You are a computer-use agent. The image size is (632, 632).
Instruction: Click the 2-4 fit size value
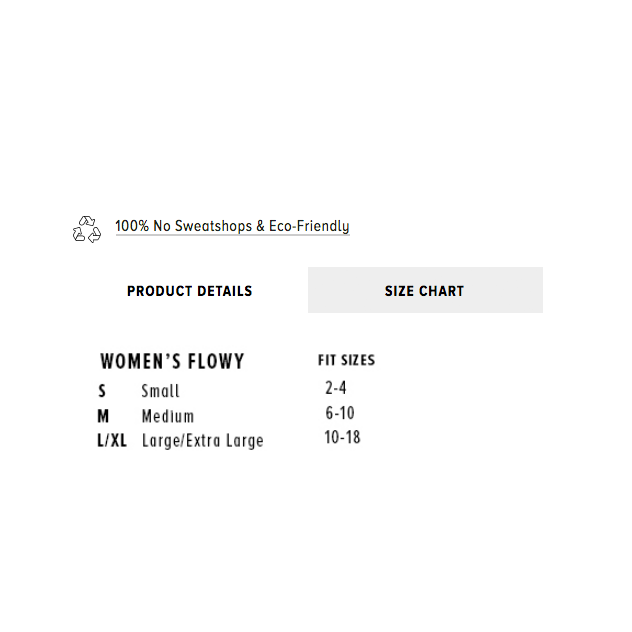336,388
